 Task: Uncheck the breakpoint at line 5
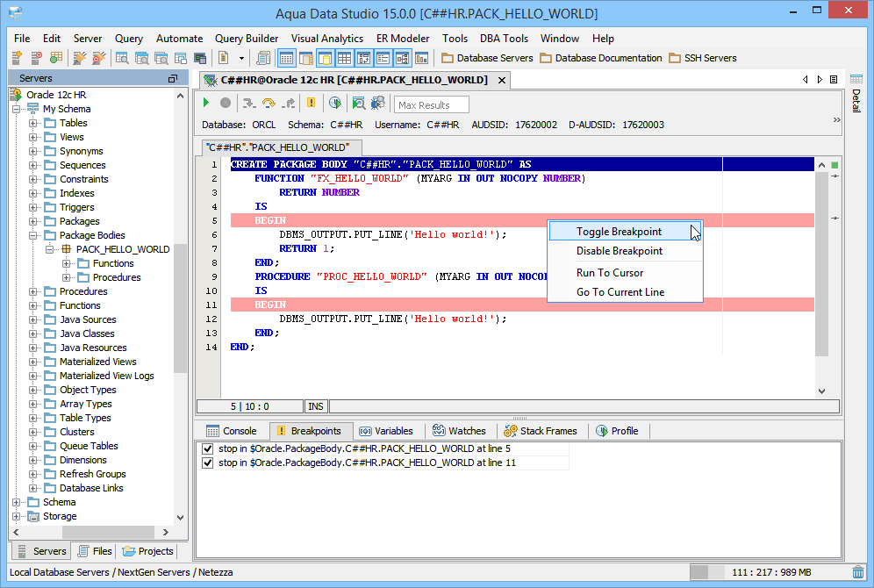click(208, 448)
